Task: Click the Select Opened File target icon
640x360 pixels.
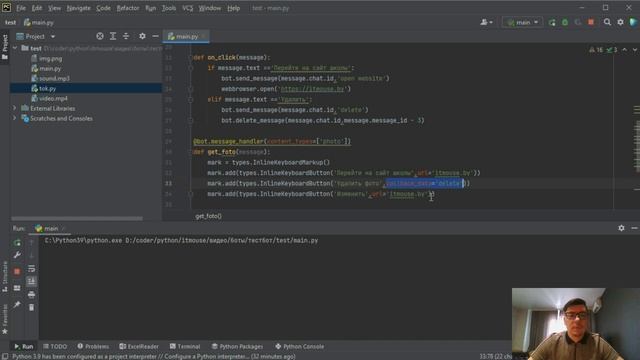Action: [100, 36]
